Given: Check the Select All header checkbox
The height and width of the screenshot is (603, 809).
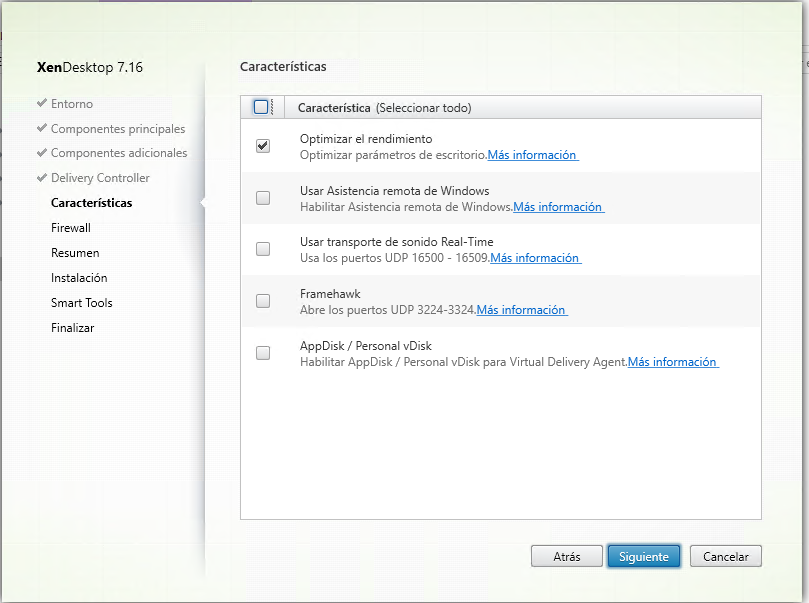Looking at the screenshot, I should (x=261, y=107).
